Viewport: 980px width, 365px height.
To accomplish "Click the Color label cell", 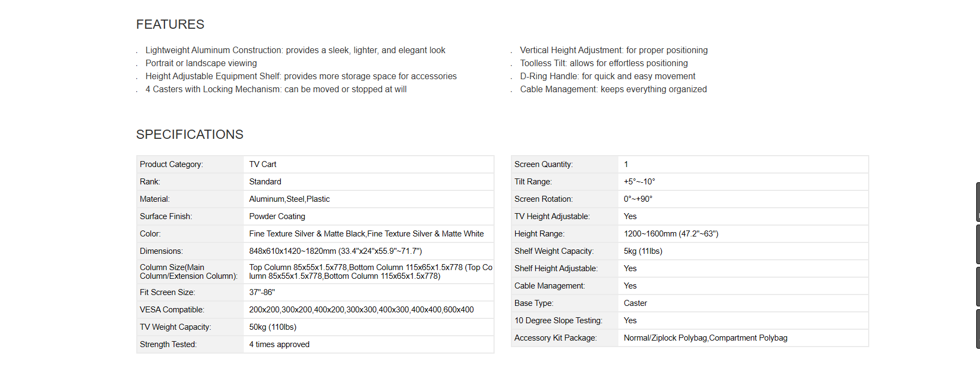I will pyautogui.click(x=190, y=234).
